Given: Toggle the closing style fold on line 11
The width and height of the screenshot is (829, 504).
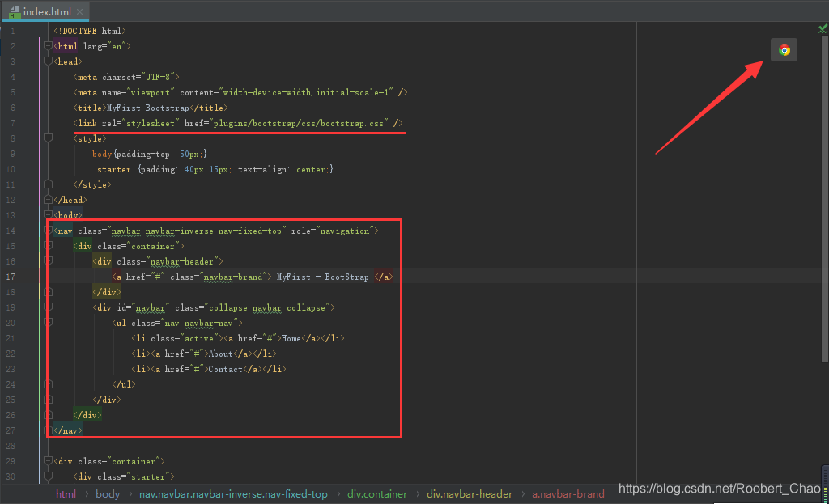Looking at the screenshot, I should [x=48, y=184].
